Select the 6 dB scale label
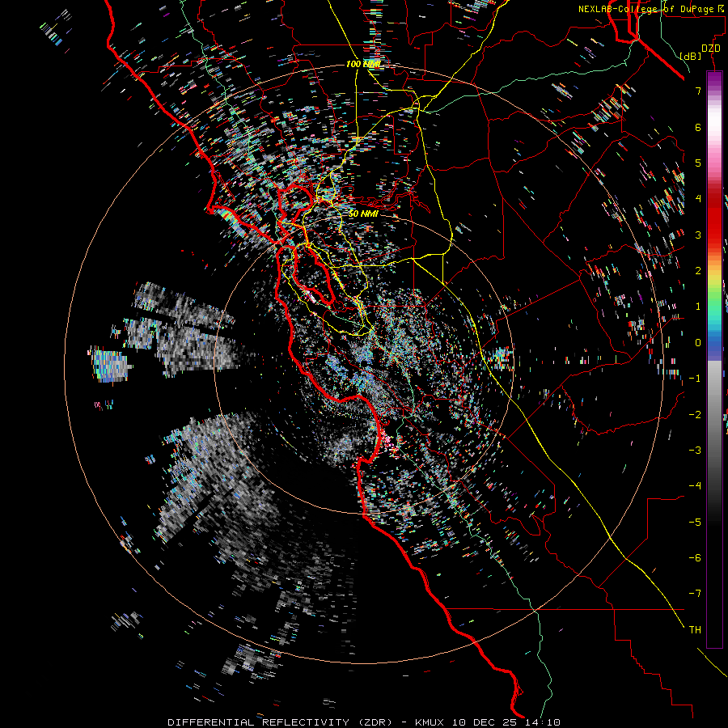 698,127
